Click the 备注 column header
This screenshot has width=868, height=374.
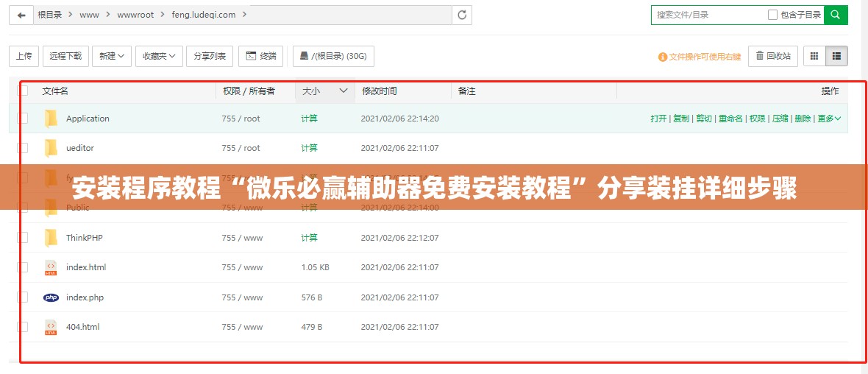(x=467, y=91)
